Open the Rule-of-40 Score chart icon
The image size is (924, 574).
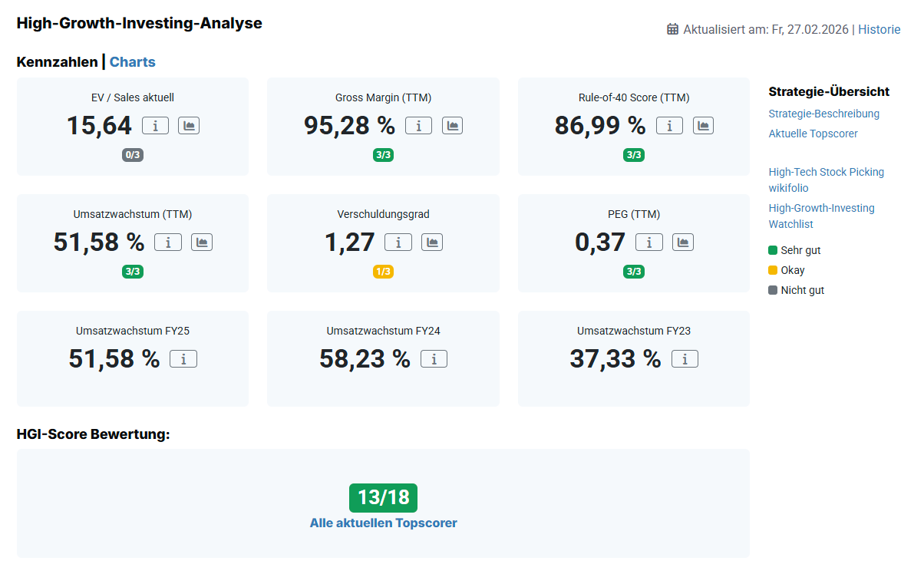point(703,126)
